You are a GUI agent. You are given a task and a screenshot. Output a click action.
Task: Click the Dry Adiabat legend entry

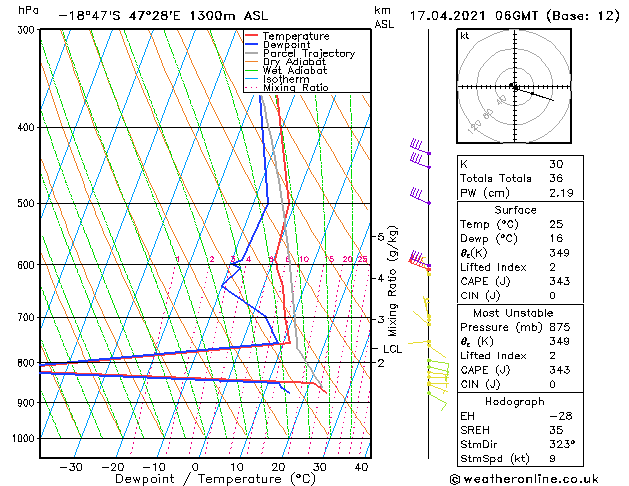[x=286, y=62]
